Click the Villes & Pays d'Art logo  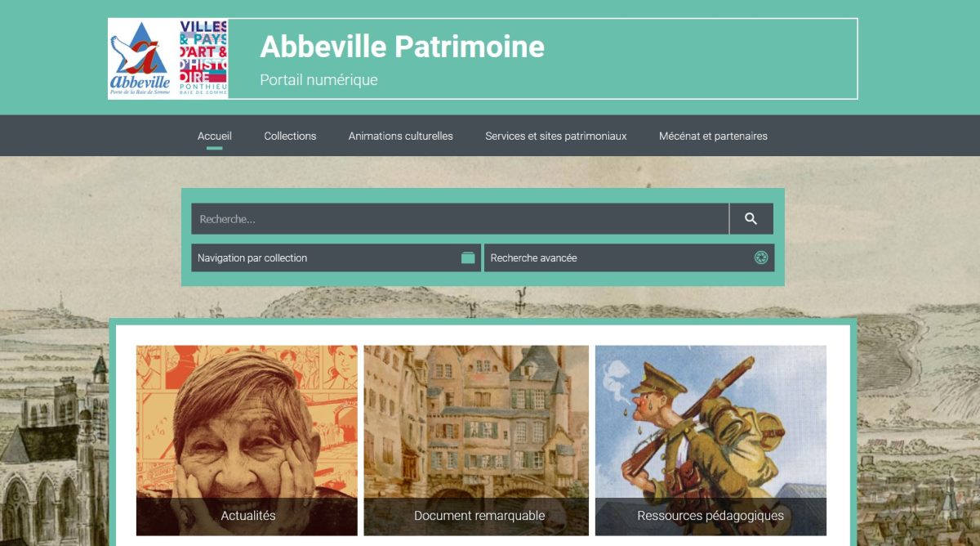[x=203, y=58]
